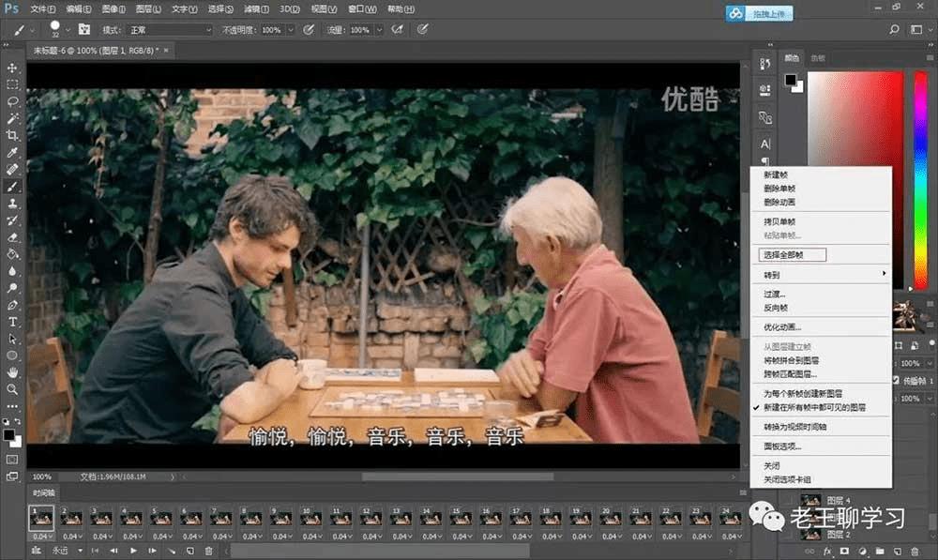This screenshot has height=560, width=938.
Task: Click the search icon in the options bar
Action: [x=894, y=29]
